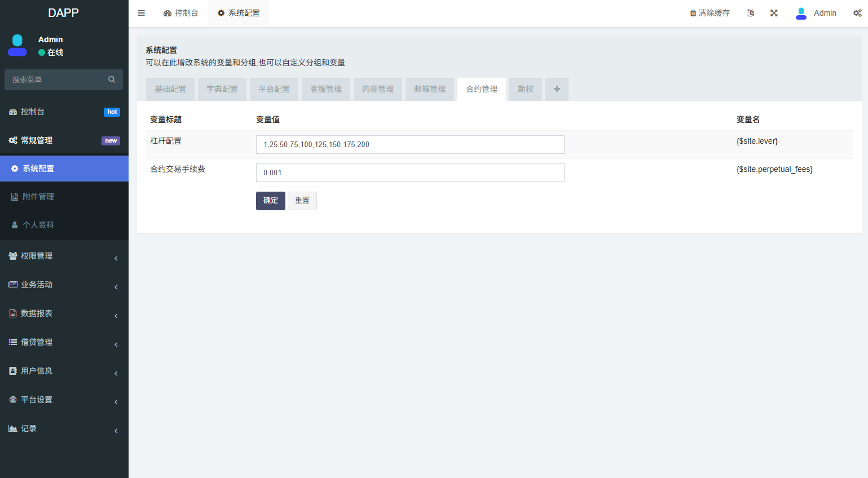Open 附件管理 in the sidebar
Image resolution: width=868 pixels, height=478 pixels.
click(38, 197)
